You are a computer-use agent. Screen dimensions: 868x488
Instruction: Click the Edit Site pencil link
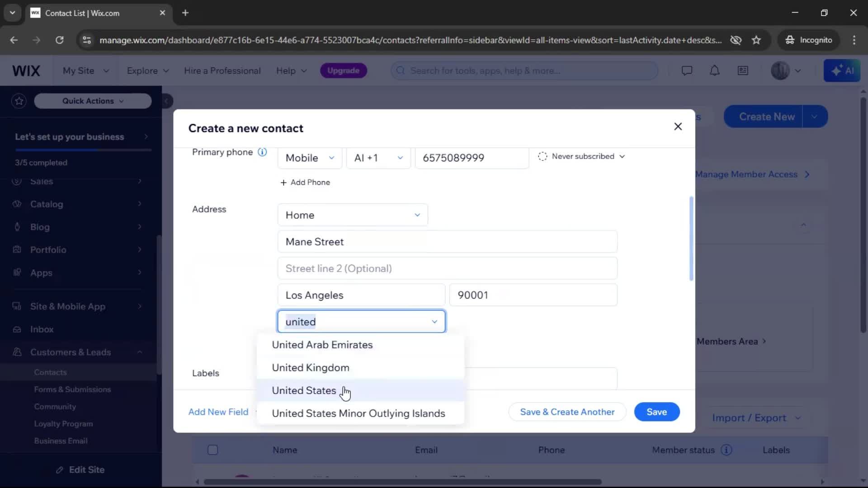[x=80, y=470]
